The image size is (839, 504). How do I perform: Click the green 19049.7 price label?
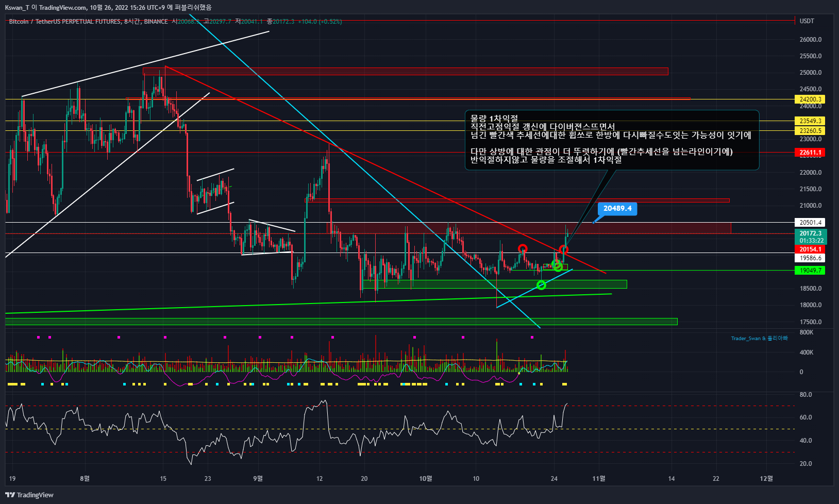click(x=811, y=271)
